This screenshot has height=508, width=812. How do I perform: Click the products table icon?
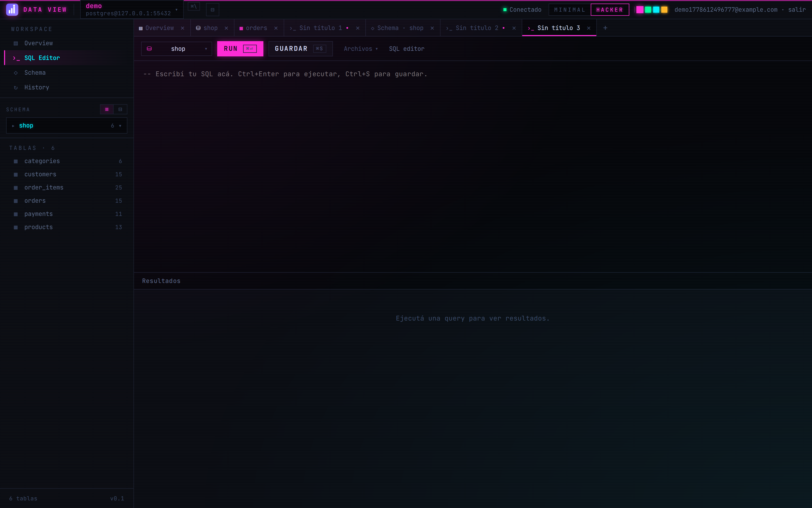[x=16, y=228]
